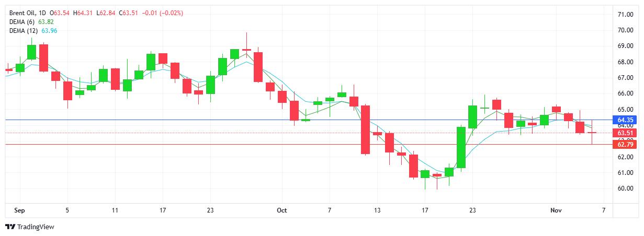Click the red 63.51 current price label
The image size is (644, 236).
click(626, 133)
